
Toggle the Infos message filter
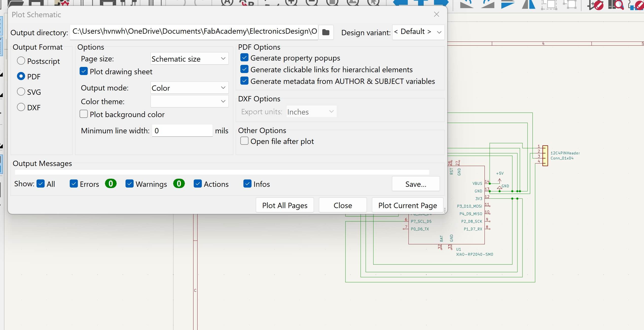click(247, 184)
